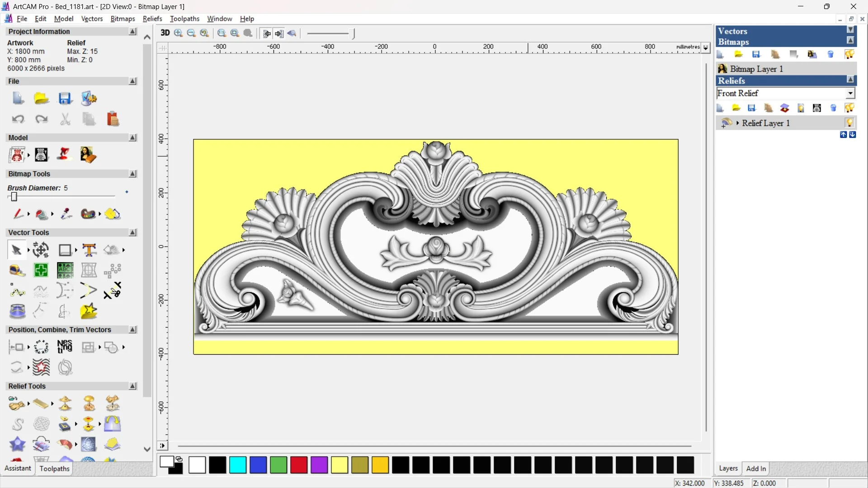The width and height of the screenshot is (868, 488).
Task: Open the Toolpaths menu
Action: coord(184,19)
